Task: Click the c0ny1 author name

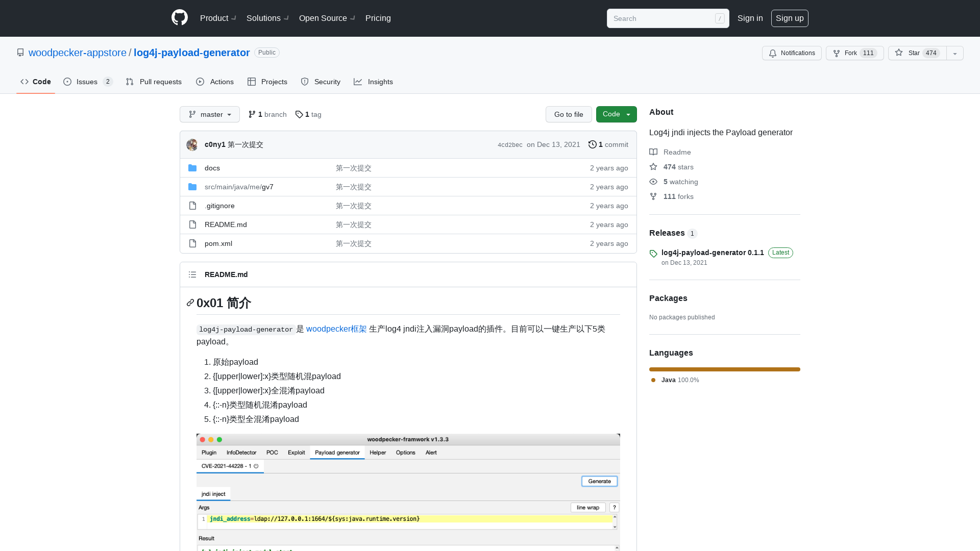Action: tap(215, 144)
